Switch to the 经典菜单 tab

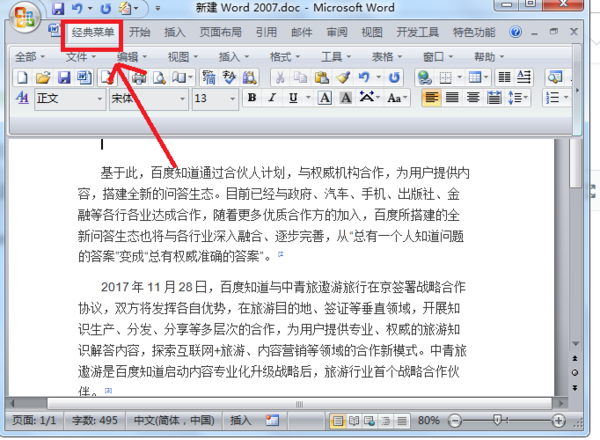coord(93,32)
